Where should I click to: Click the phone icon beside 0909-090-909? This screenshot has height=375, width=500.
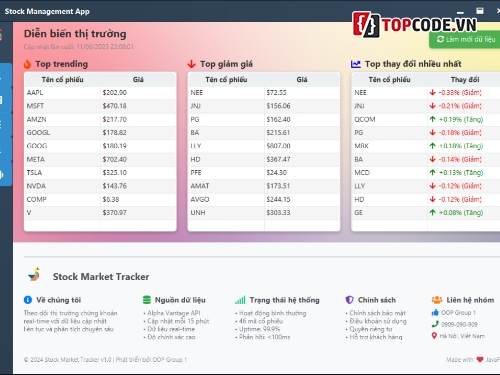click(435, 324)
